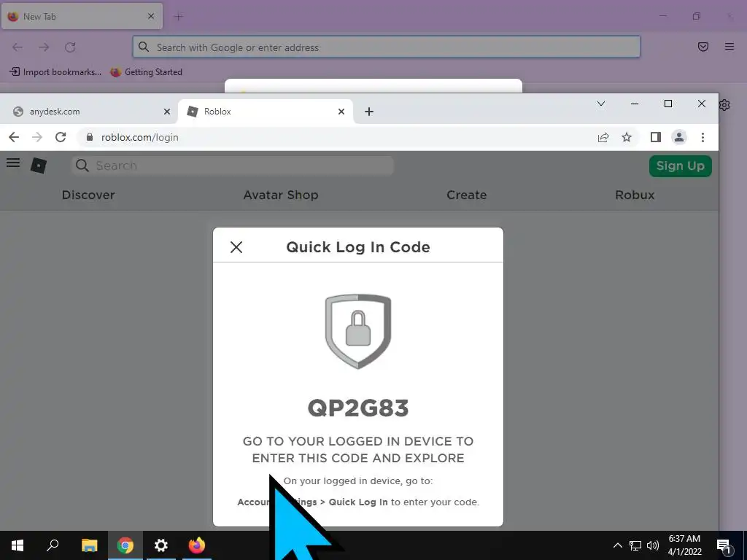
Task: Open Getting Started bookmark in Firefox
Action: [146, 72]
